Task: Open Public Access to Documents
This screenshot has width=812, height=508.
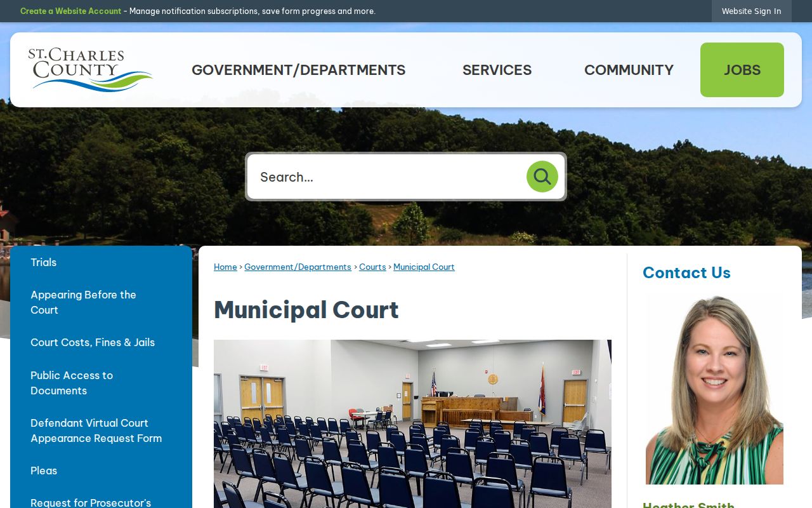Action: [x=101, y=383]
